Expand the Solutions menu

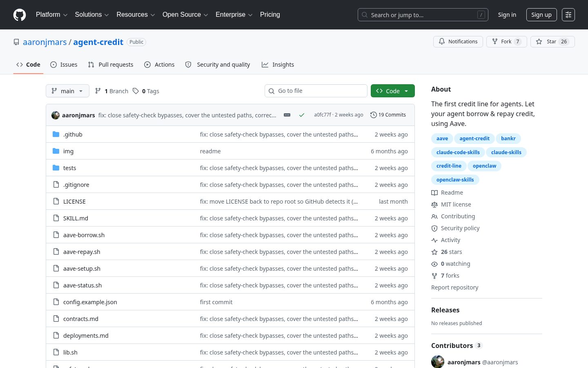tap(92, 15)
